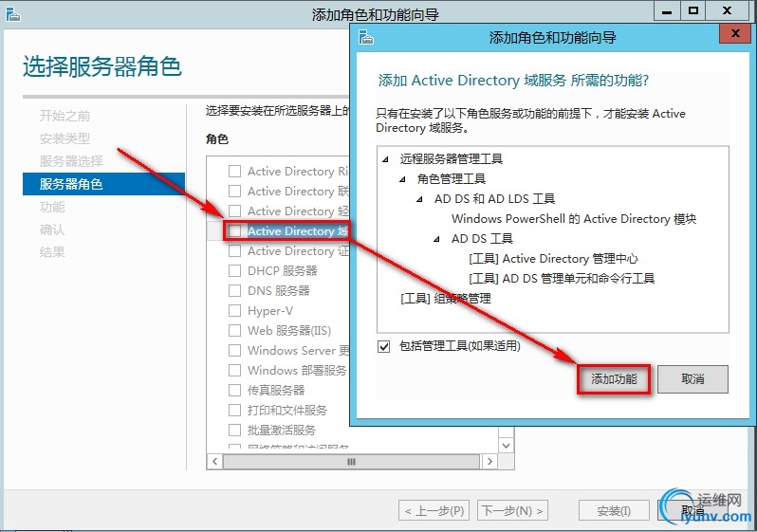Image resolution: width=757 pixels, height=532 pixels.
Task: Check the Windows Server 更... role checkbox
Action: [x=234, y=350]
